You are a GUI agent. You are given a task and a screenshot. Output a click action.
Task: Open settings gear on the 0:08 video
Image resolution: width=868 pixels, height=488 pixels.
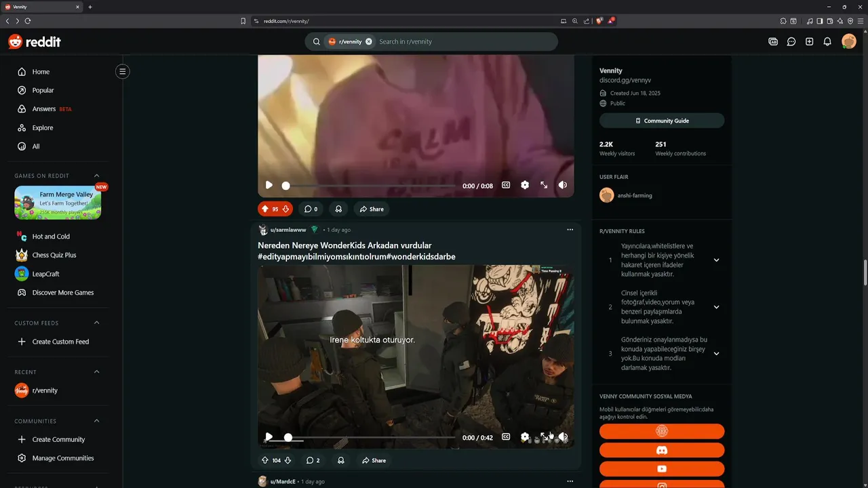525,185
